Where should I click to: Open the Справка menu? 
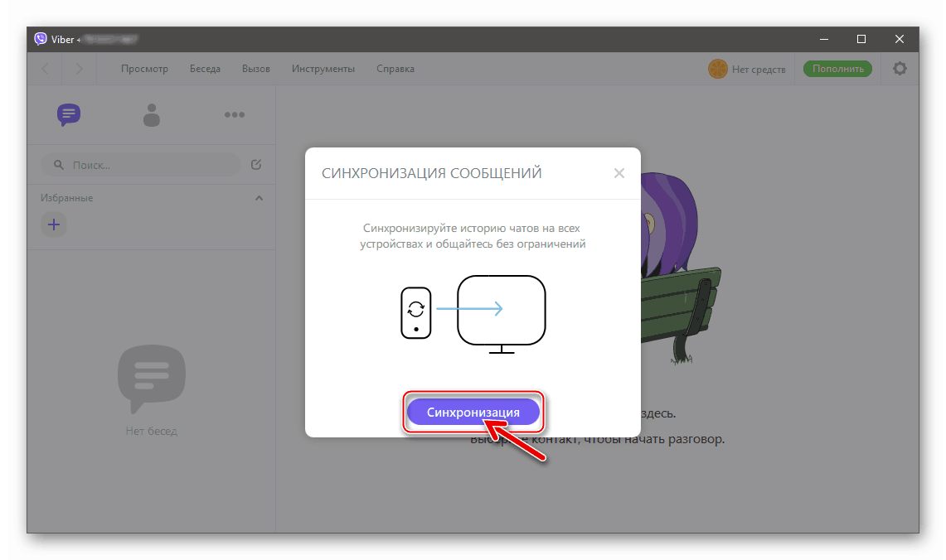(395, 69)
